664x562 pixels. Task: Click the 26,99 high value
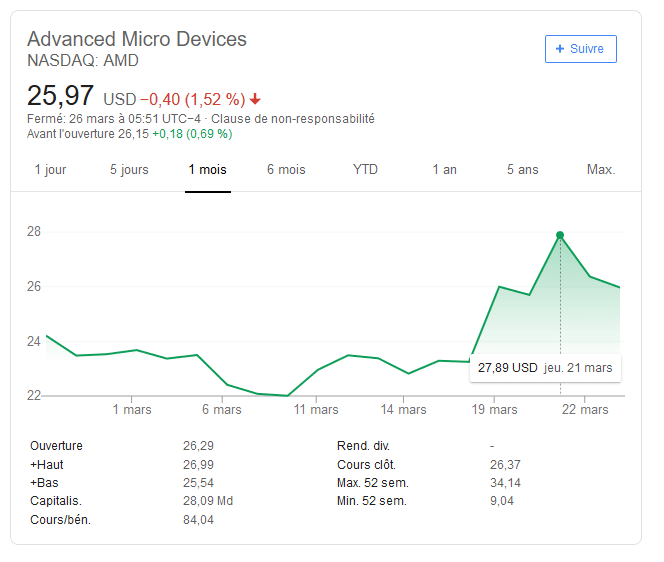[x=198, y=465]
